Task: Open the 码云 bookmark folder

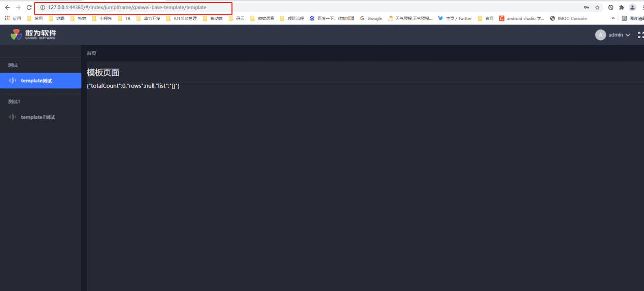Action: [236, 18]
